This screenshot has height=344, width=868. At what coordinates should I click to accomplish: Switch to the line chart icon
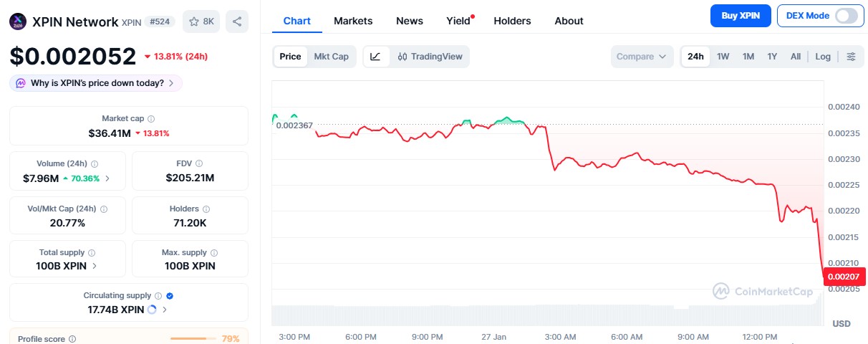point(376,57)
